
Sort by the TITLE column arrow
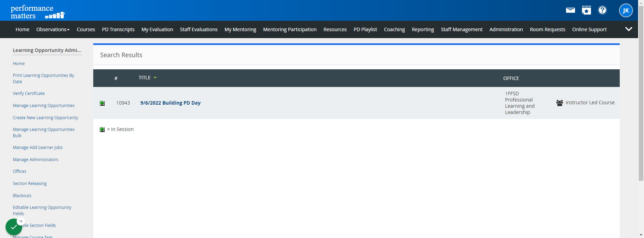coord(155,77)
